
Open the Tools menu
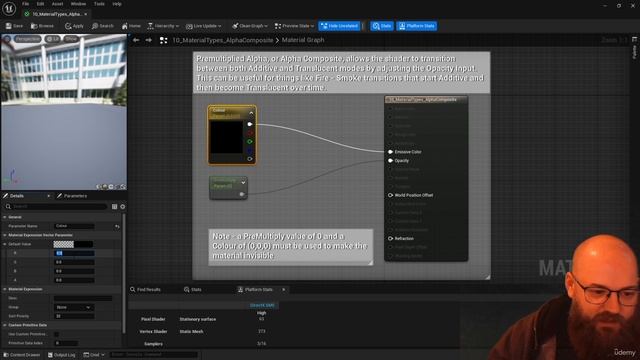point(99,4)
